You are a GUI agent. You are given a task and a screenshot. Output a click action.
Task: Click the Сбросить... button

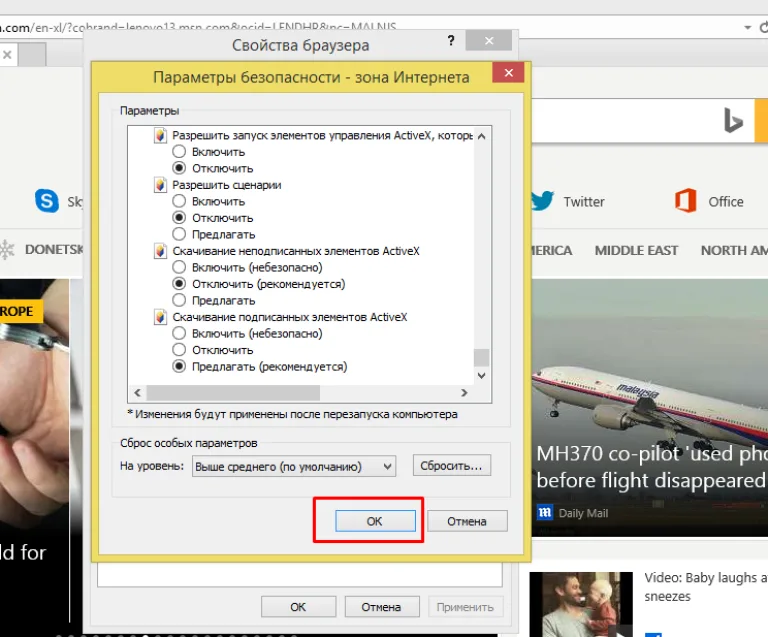(452, 466)
